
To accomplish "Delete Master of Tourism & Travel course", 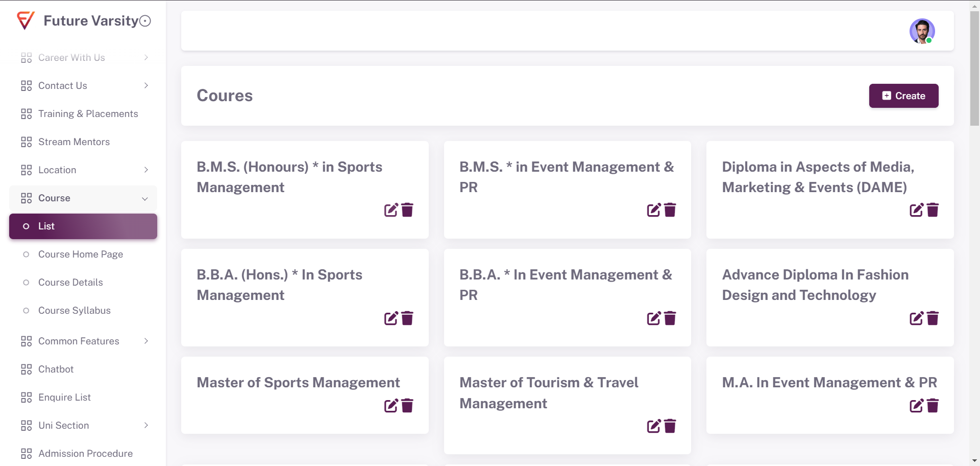I will [670, 426].
